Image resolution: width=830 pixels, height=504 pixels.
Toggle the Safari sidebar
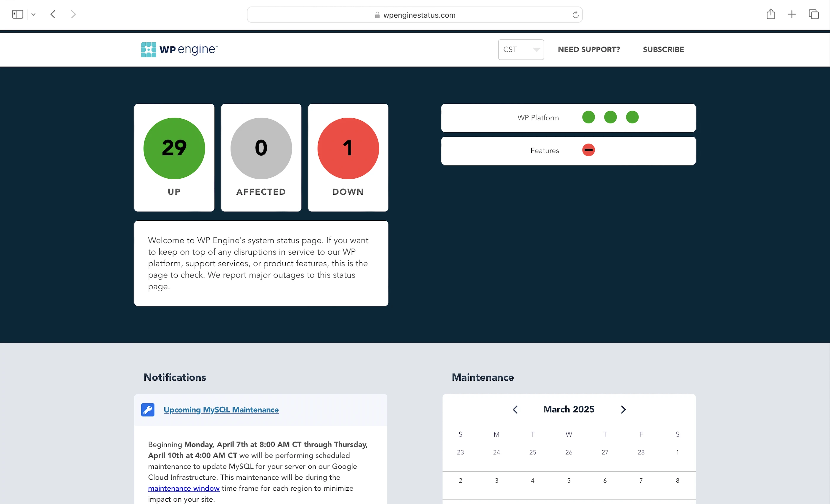click(17, 14)
